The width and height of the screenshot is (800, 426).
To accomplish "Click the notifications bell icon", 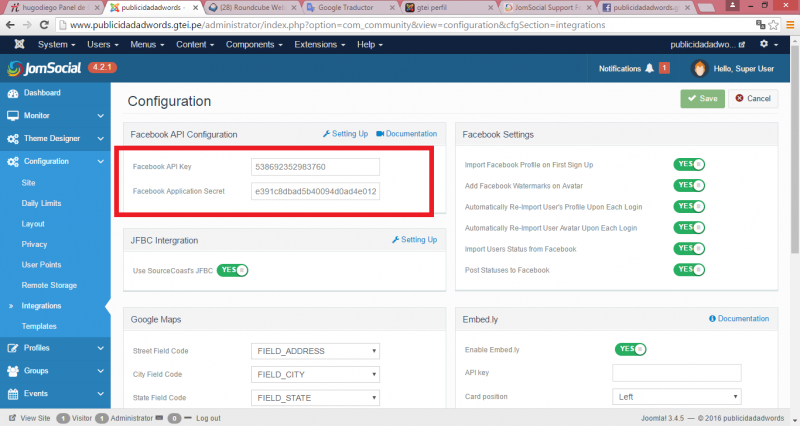I will coord(649,68).
